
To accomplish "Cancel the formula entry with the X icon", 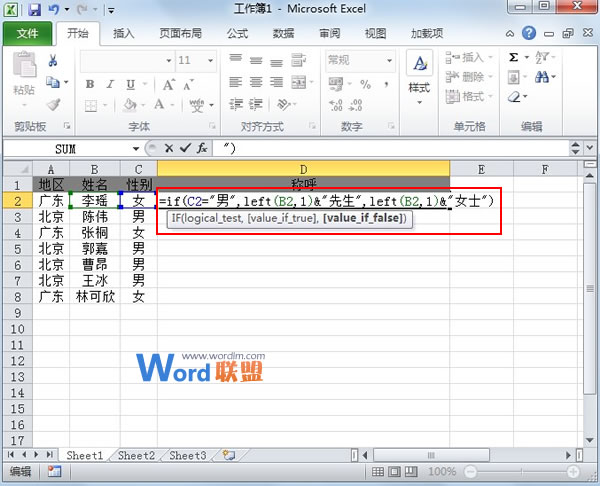I will click(168, 148).
